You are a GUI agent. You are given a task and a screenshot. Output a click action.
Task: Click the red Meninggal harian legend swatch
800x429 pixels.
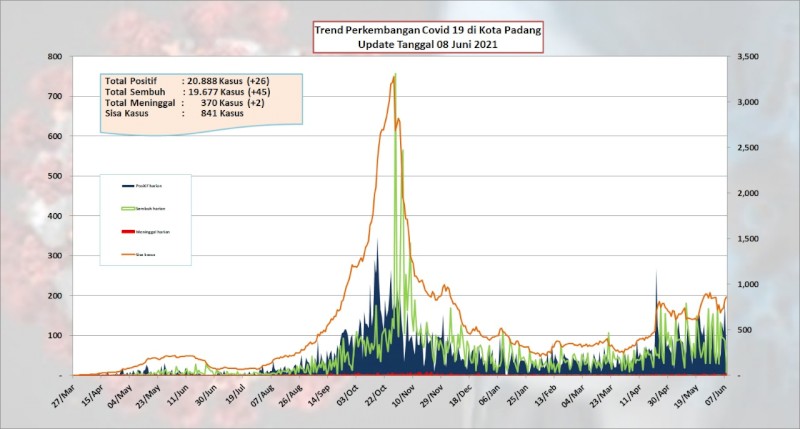pos(128,232)
